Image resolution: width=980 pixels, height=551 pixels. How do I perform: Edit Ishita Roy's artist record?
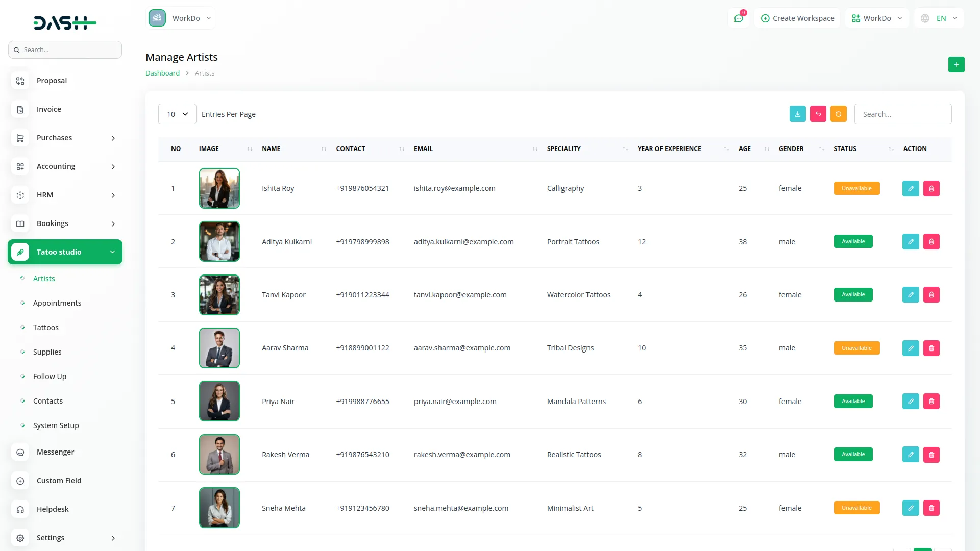tap(910, 189)
